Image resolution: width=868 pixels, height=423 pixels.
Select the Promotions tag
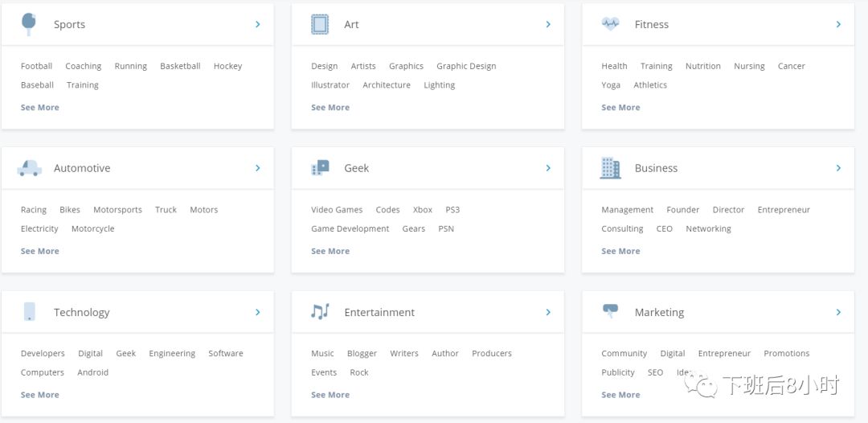787,353
